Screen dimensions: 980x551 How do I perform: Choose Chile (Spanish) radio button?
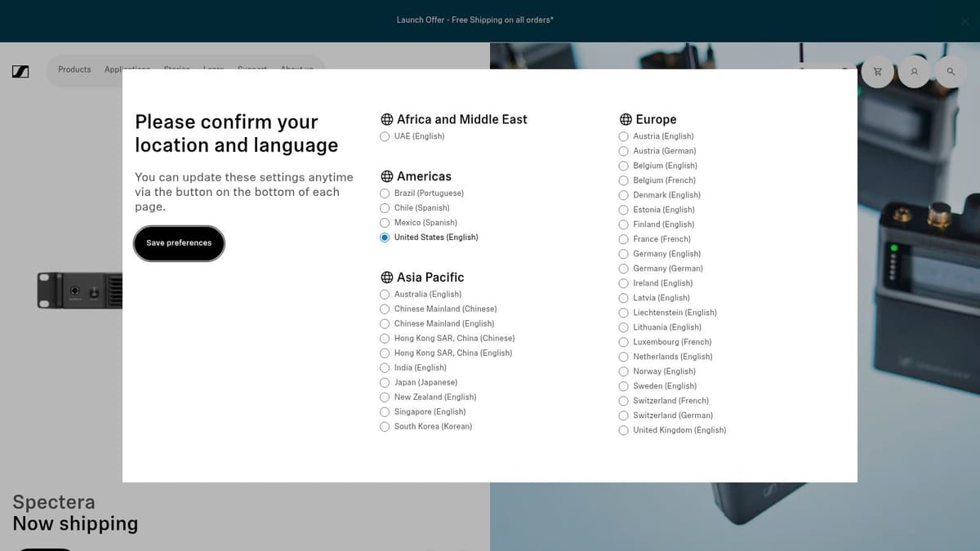tap(385, 208)
